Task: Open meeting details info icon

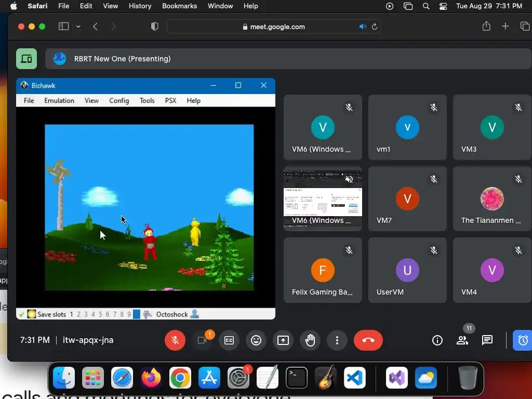Action: tap(437, 340)
